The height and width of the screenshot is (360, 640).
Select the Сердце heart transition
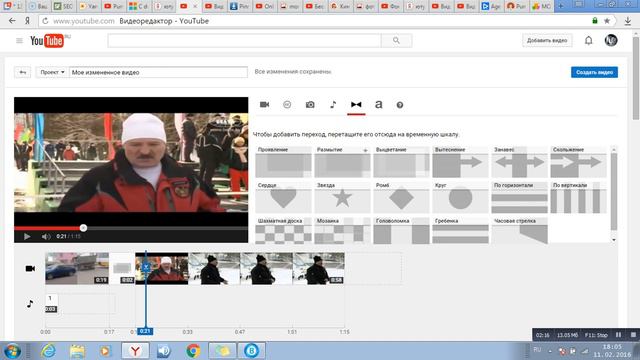coord(283,198)
